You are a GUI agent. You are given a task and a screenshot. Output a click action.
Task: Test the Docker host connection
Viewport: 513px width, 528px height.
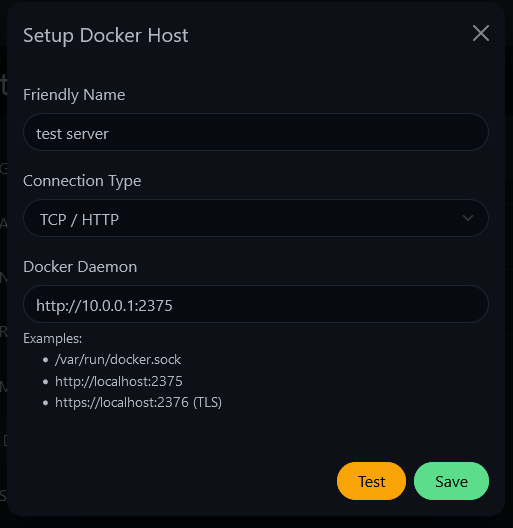(x=371, y=481)
